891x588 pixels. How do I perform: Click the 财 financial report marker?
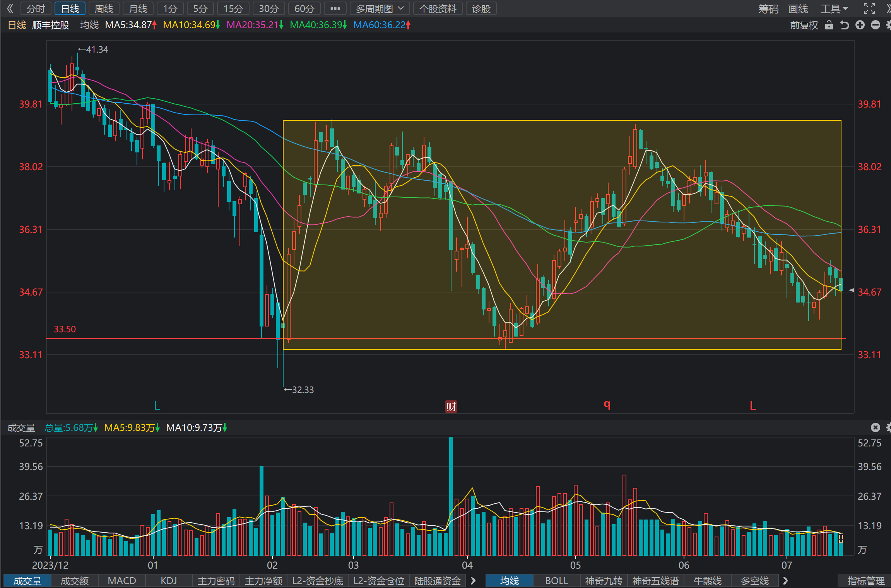[x=451, y=406]
